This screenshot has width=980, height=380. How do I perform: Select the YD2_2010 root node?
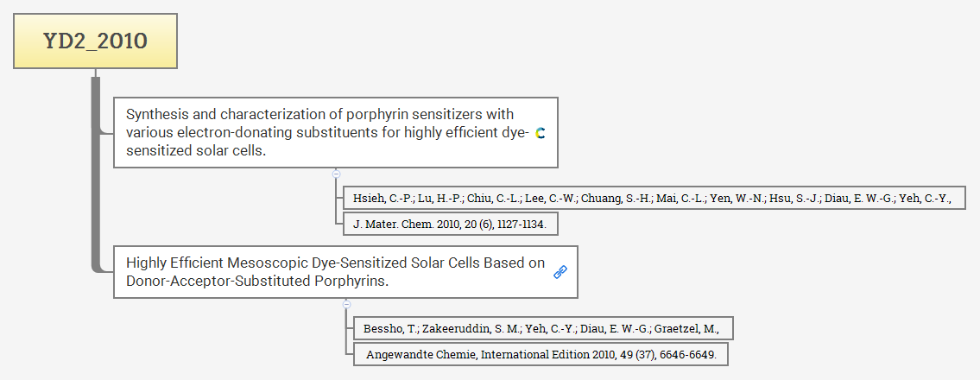coord(95,41)
